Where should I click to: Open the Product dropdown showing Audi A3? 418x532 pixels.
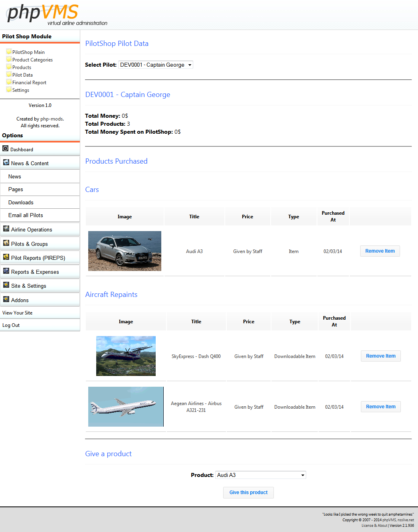coord(261,475)
